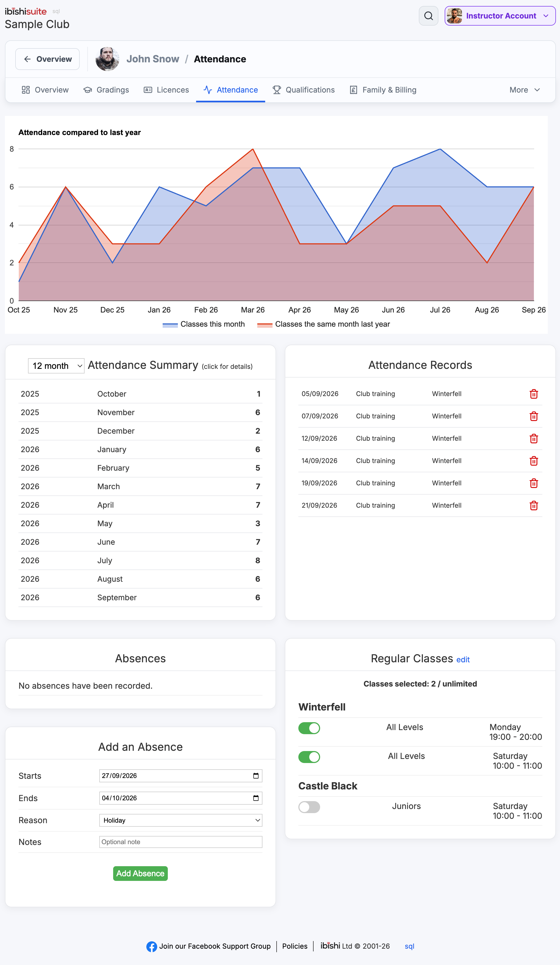560x965 pixels.
Task: Delete the 05/09/2026 attendance record
Action: coord(534,394)
